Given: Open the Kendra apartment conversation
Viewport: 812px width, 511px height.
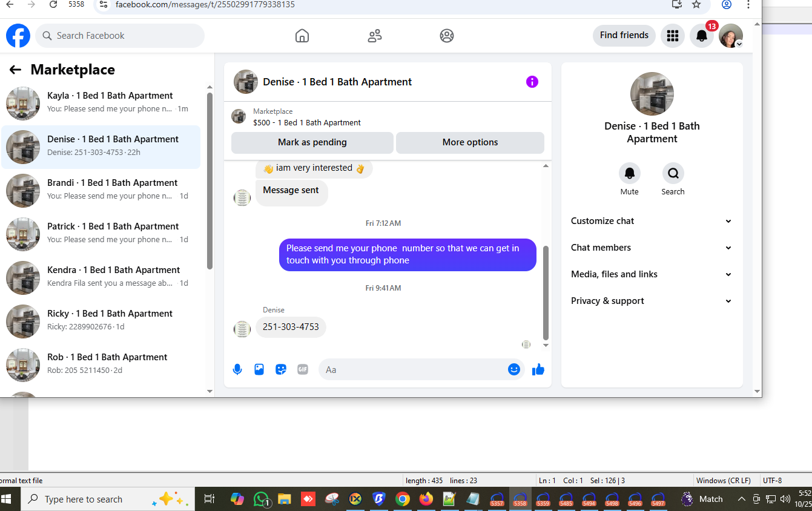Looking at the screenshot, I should click(x=101, y=278).
